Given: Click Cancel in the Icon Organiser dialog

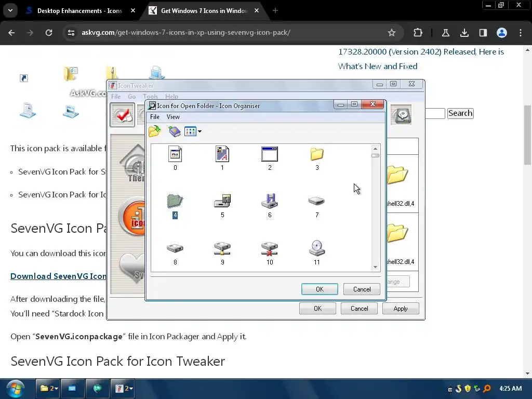Looking at the screenshot, I should point(362,289).
